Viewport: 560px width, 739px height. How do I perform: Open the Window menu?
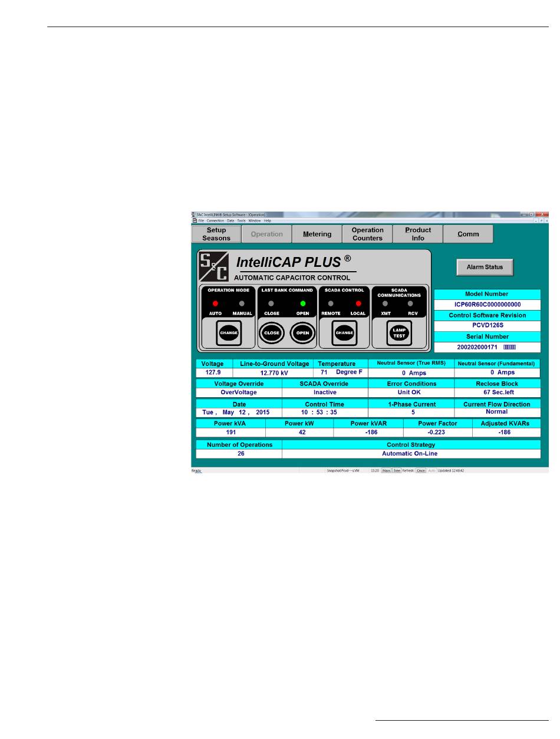pos(255,220)
